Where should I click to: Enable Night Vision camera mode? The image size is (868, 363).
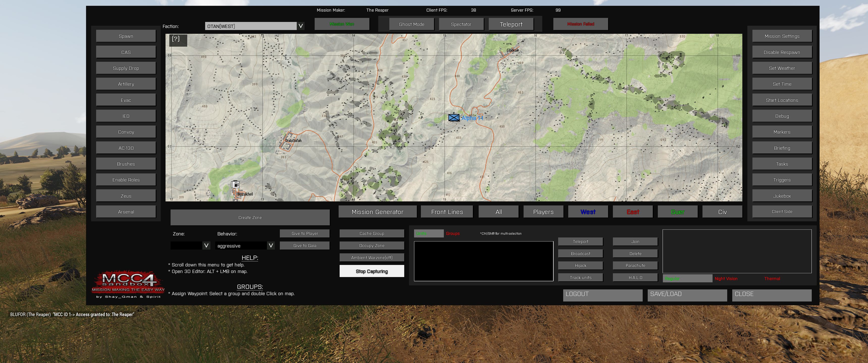point(726,279)
